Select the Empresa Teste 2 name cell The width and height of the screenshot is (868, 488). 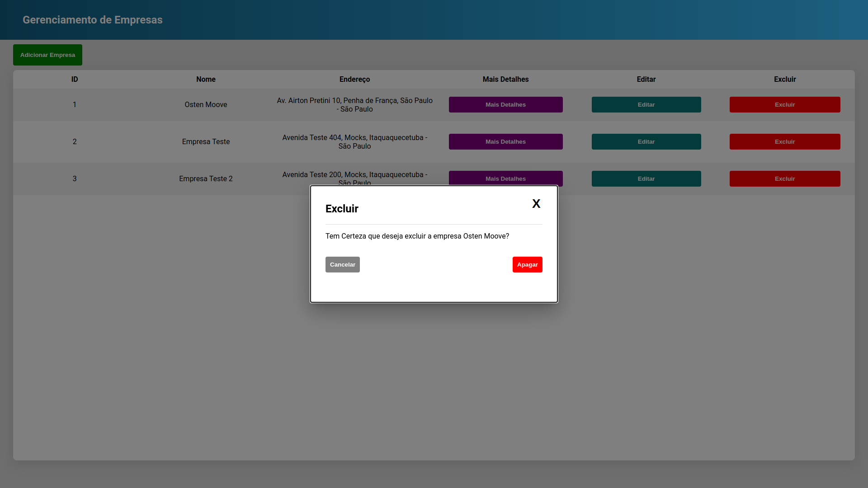(x=206, y=179)
